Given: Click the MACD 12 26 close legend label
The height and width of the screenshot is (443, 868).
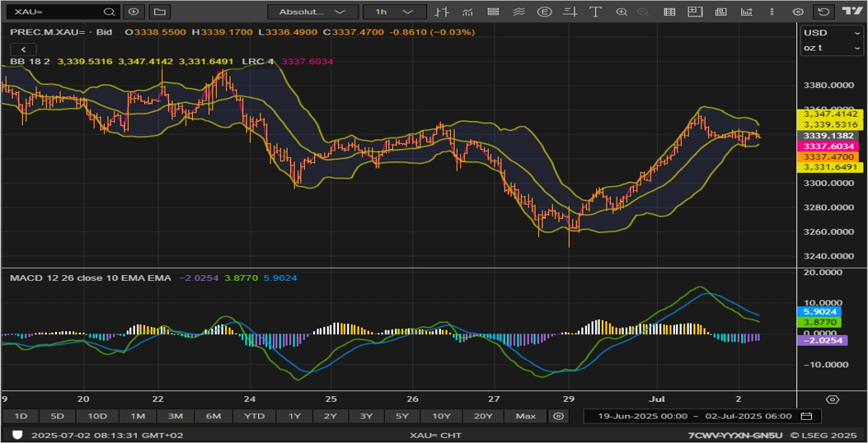Looking at the screenshot, I should [x=90, y=277].
